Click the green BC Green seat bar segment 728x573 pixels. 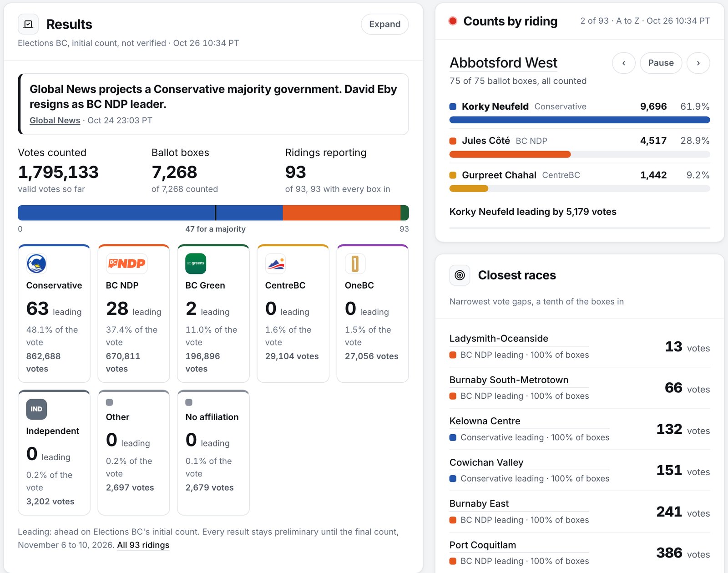(x=404, y=213)
